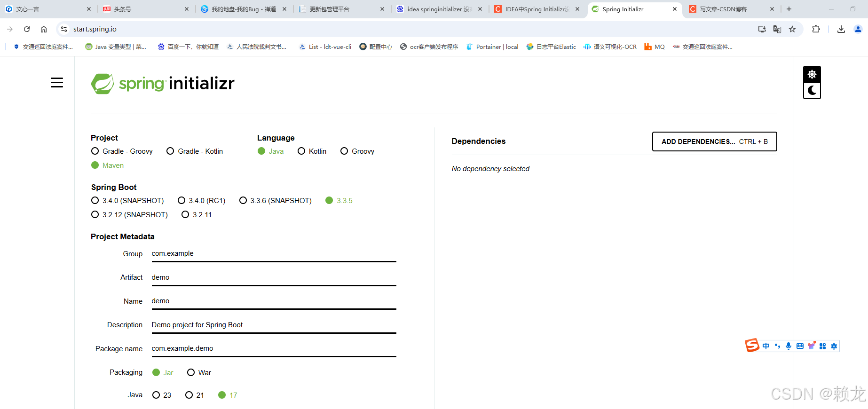Switch to the 更新包管理平台 tab

coord(341,9)
